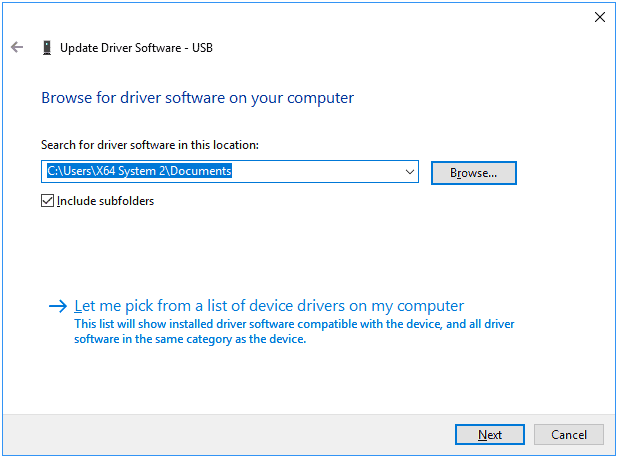Click the highlighted Documents path text
This screenshot has height=458, width=618.
(x=139, y=172)
